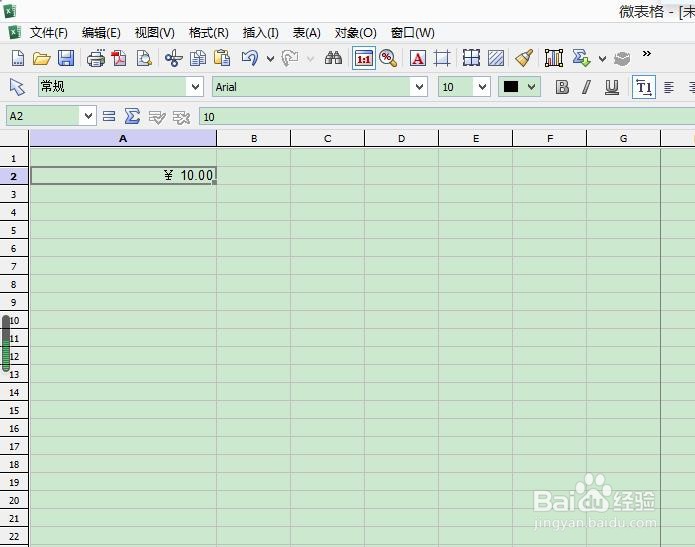Click the format painter brush icon
The height and width of the screenshot is (547, 695).
(524, 58)
